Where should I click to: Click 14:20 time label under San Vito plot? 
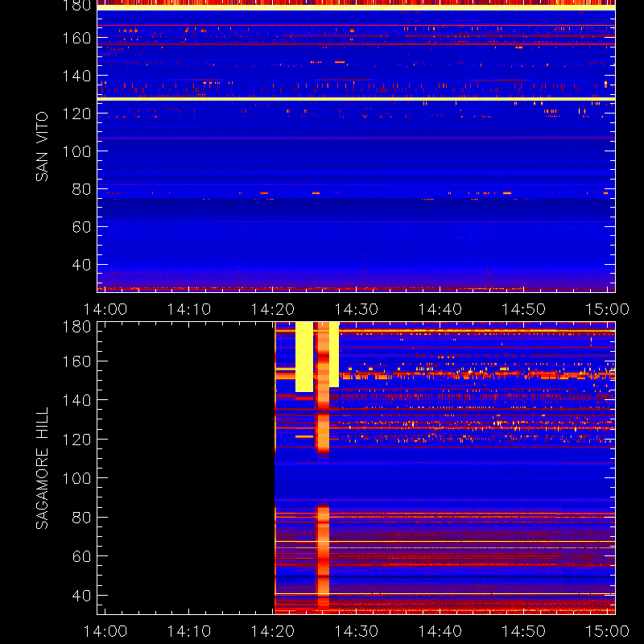pyautogui.click(x=273, y=309)
